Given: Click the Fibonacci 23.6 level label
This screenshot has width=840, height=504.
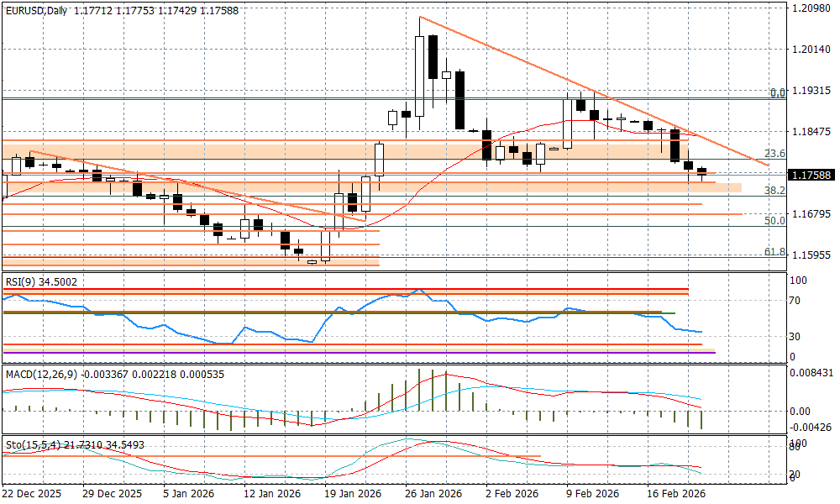Looking at the screenshot, I should (x=774, y=154).
